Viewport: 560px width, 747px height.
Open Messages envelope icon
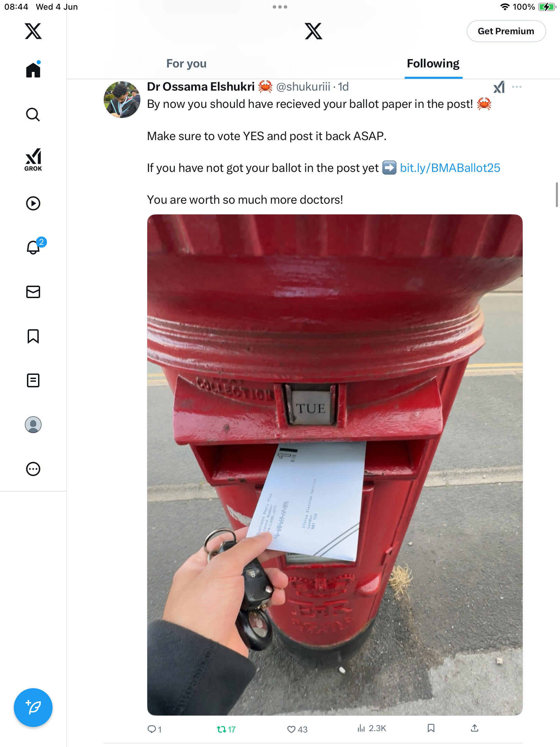[33, 292]
